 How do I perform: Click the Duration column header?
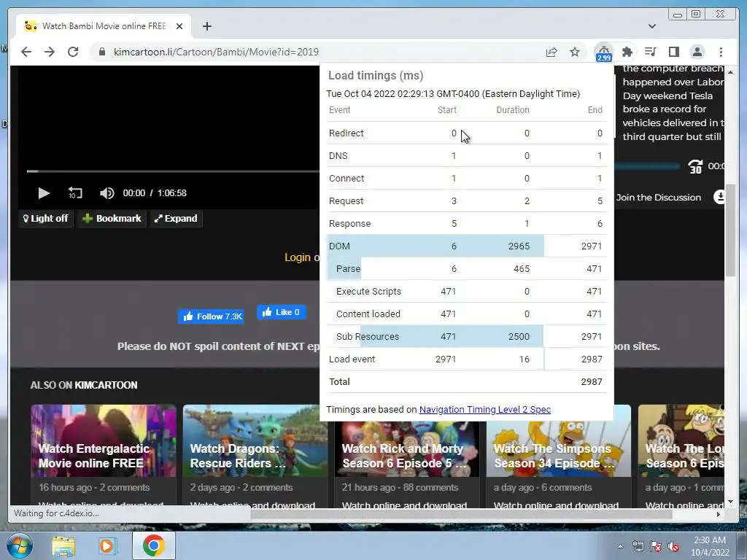[x=513, y=110]
